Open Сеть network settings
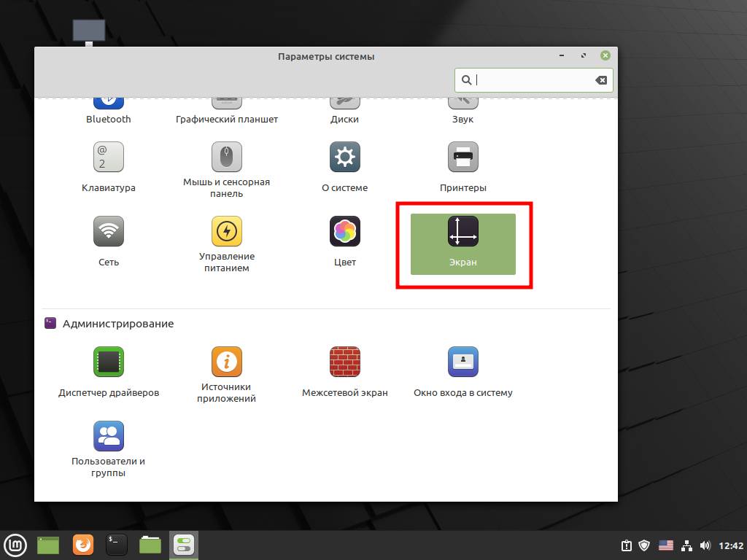 click(109, 231)
